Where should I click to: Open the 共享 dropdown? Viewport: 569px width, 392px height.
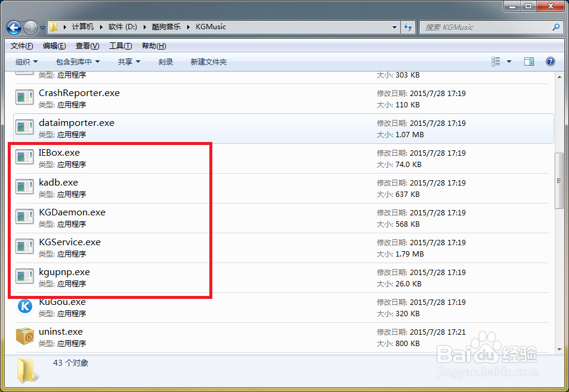[129, 61]
